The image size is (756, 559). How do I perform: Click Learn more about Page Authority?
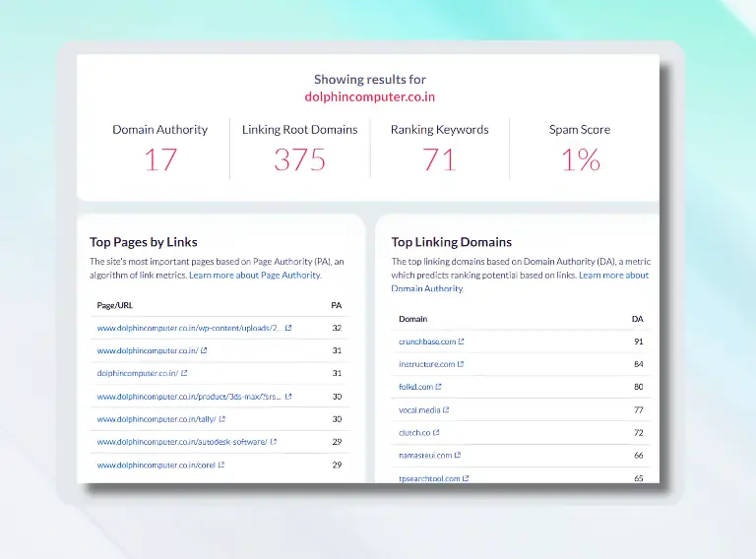tap(255, 275)
